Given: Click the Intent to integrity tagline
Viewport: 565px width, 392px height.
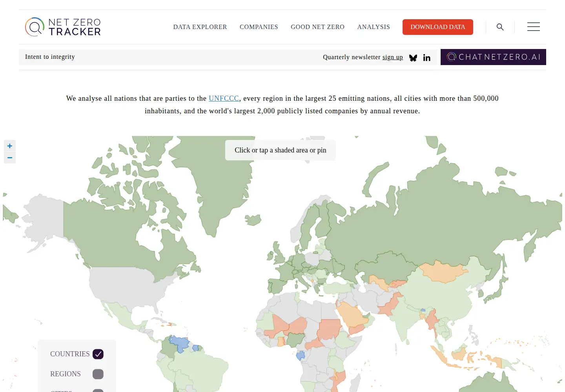Looking at the screenshot, I should [50, 57].
